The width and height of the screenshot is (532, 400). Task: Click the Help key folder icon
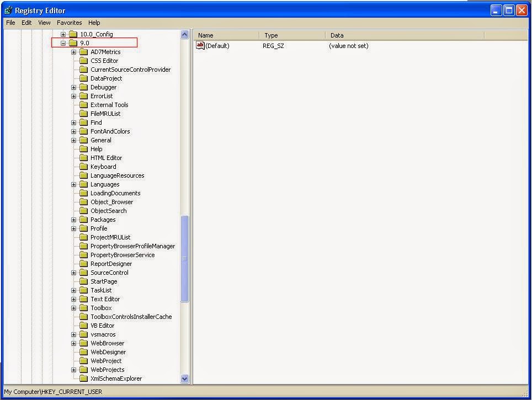[x=83, y=148]
